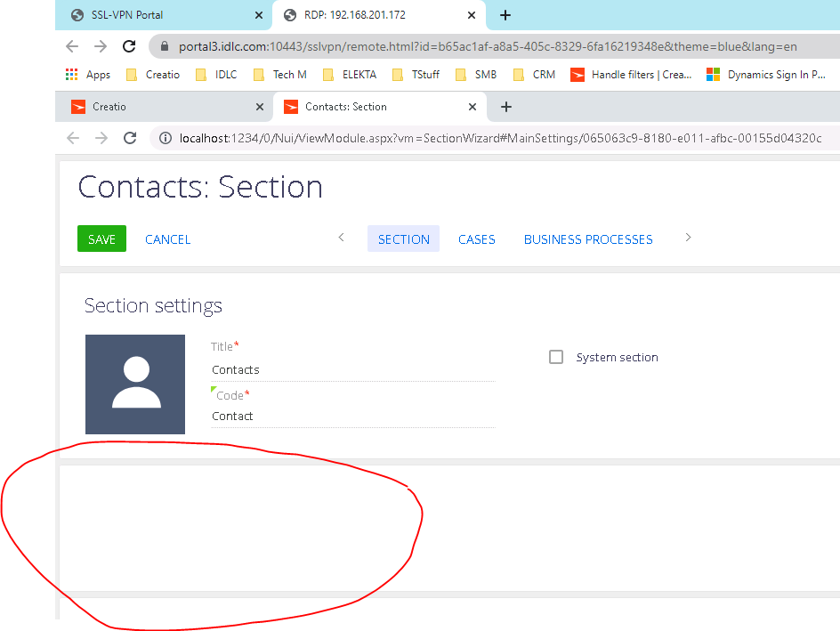View localhost site info icon
The width and height of the screenshot is (840, 631).
tap(166, 138)
